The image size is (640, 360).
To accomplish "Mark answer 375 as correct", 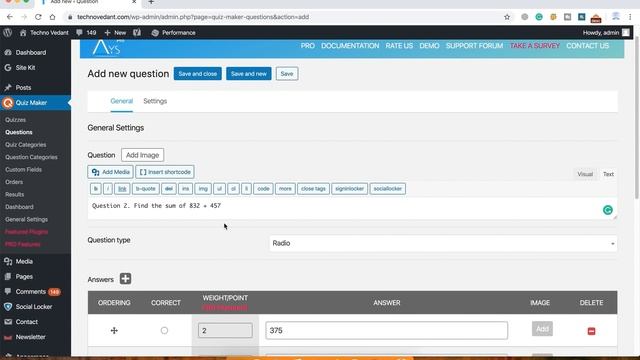I will [x=164, y=331].
